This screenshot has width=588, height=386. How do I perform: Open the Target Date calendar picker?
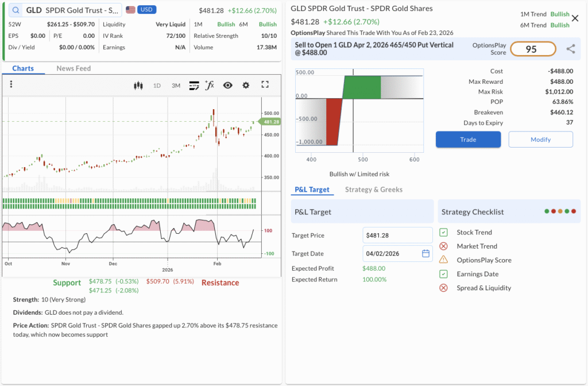click(425, 253)
